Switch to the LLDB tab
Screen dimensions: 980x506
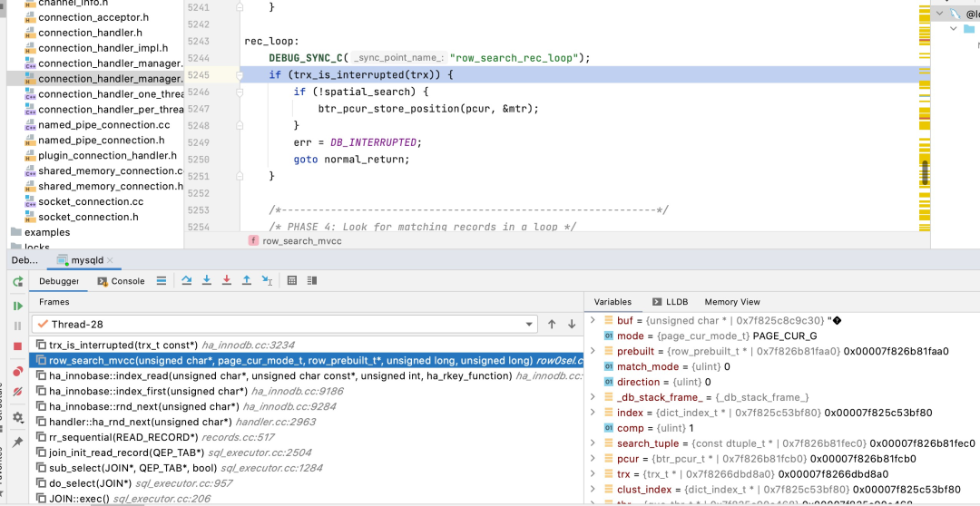670,302
